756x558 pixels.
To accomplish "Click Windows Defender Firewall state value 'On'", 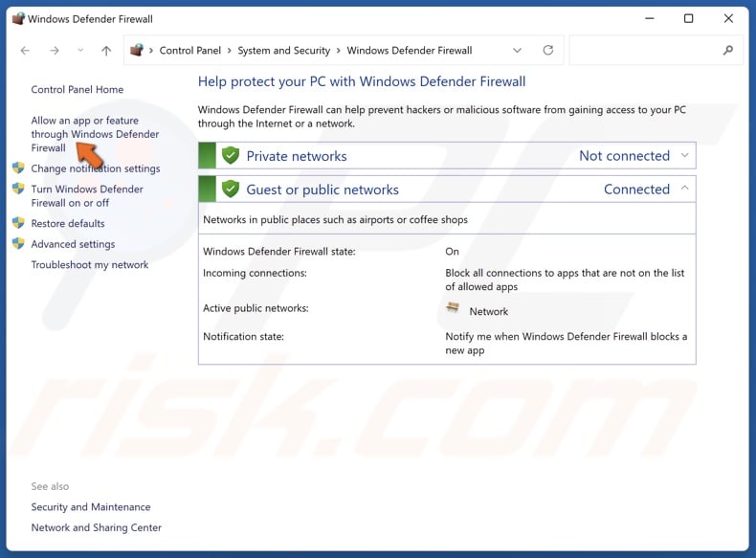I will 453,252.
